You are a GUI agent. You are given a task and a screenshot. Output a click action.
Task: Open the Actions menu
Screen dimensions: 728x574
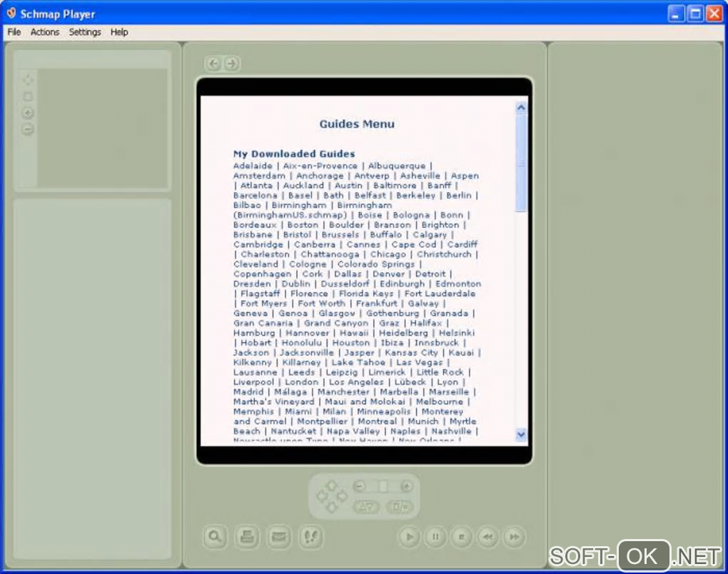45,32
